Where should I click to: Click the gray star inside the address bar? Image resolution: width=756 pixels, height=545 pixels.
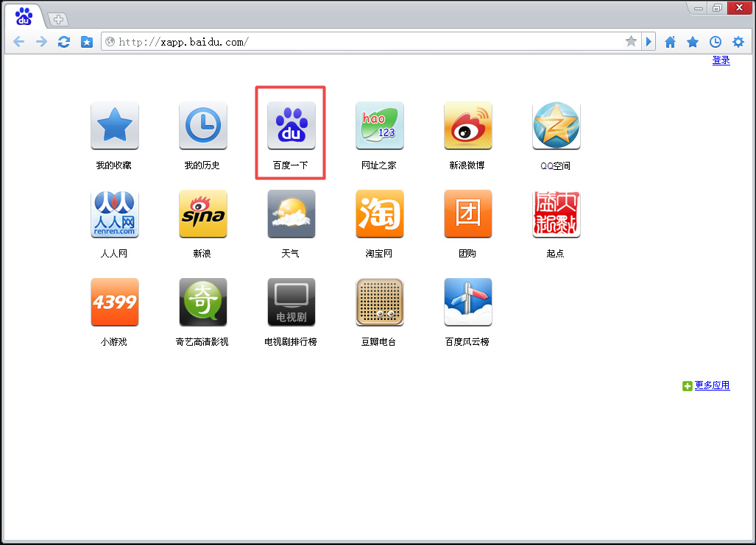(x=631, y=41)
